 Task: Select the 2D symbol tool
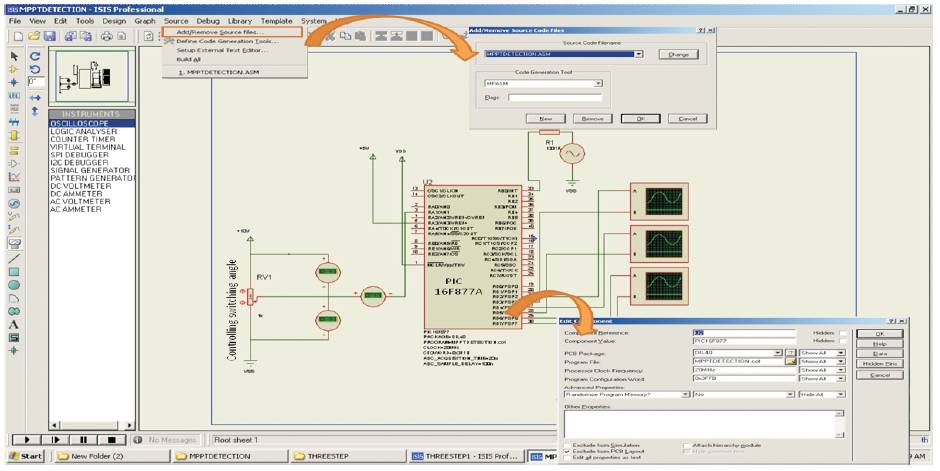14,338
